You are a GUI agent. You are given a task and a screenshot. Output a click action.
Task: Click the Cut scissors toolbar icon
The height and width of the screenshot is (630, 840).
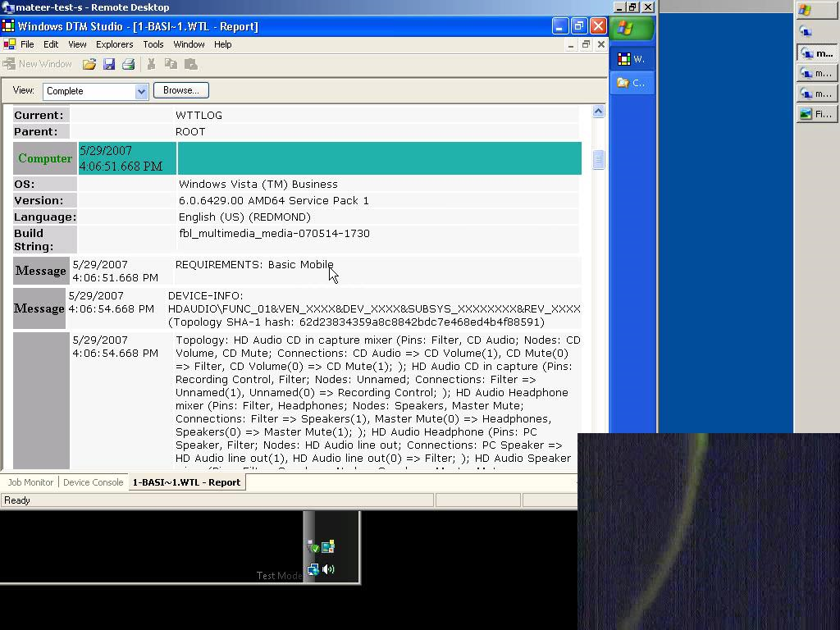pos(152,64)
